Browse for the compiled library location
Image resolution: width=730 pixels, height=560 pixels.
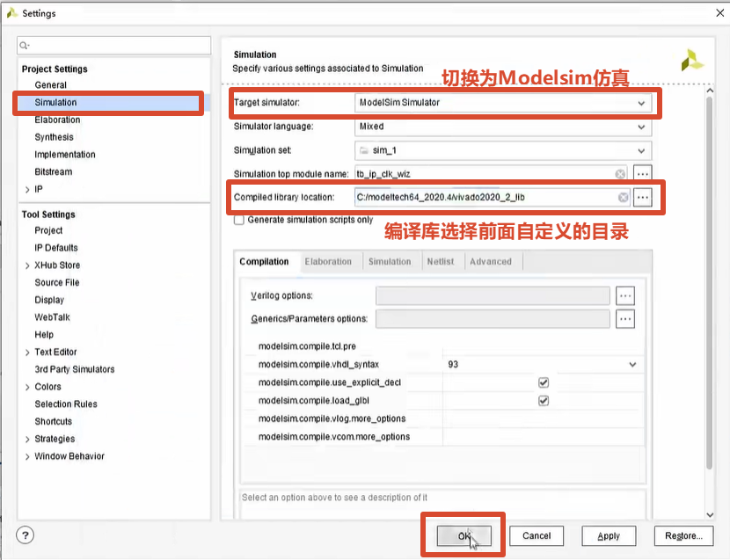click(642, 198)
